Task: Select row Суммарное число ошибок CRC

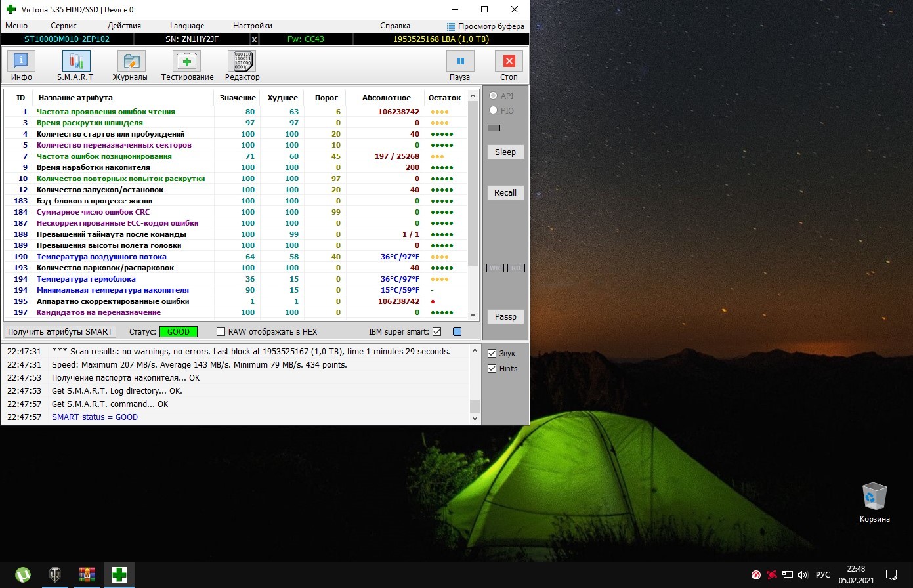Action: pos(236,212)
